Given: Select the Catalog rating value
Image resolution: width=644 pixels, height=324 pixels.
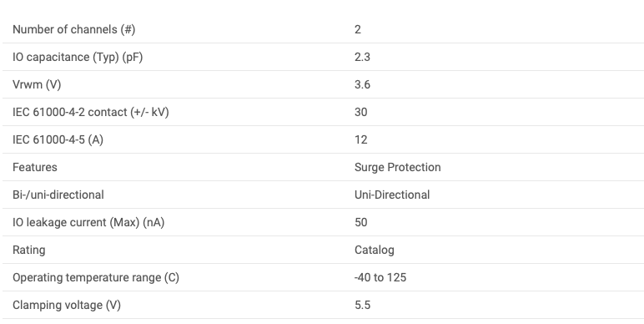Looking at the screenshot, I should (375, 250).
